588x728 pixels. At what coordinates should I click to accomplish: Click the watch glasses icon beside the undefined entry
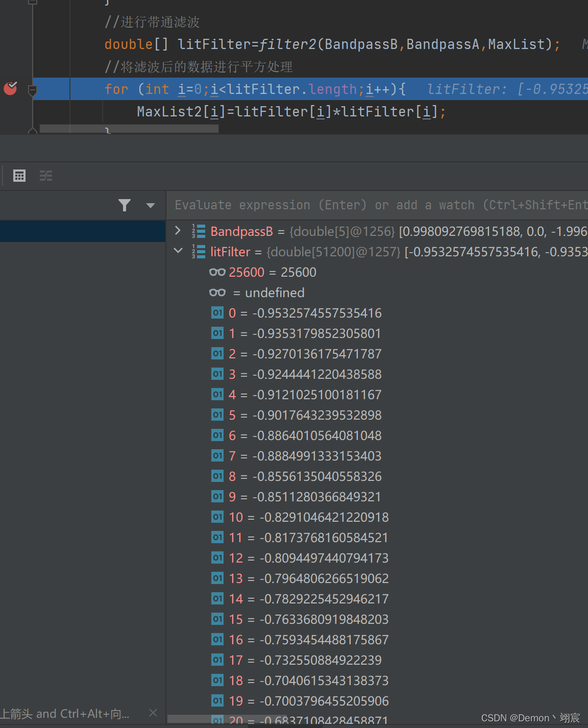click(x=217, y=292)
